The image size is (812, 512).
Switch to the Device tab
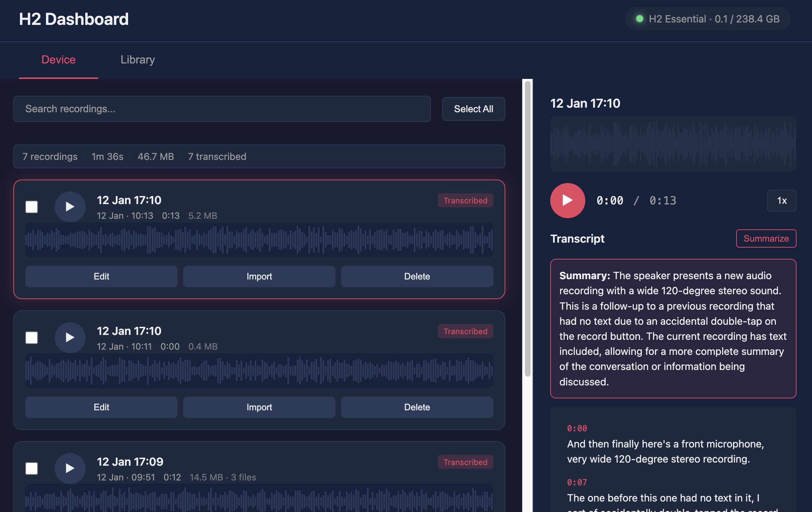[58, 60]
